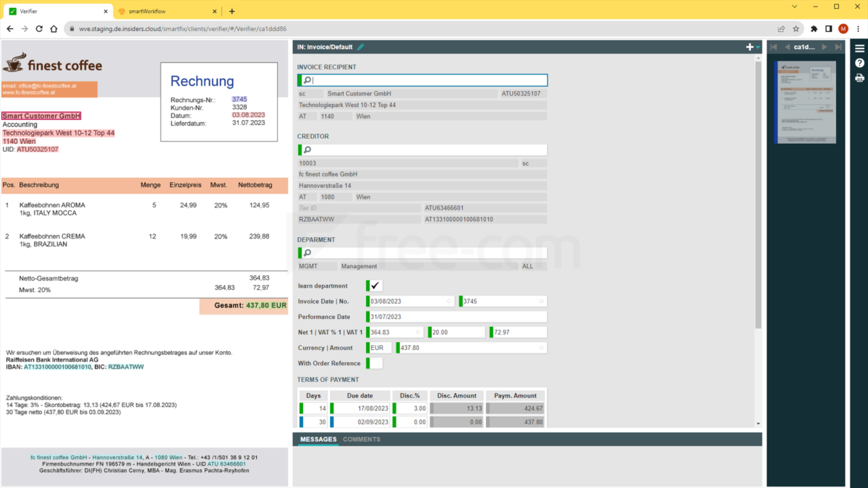Select the invoice page thumbnail in the sidebar
Screen dimensions: 868x488
point(805,102)
